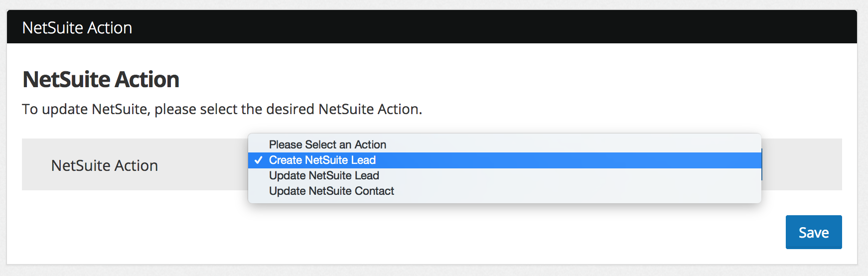Click the blue highlighted row's empty area

[548, 160]
